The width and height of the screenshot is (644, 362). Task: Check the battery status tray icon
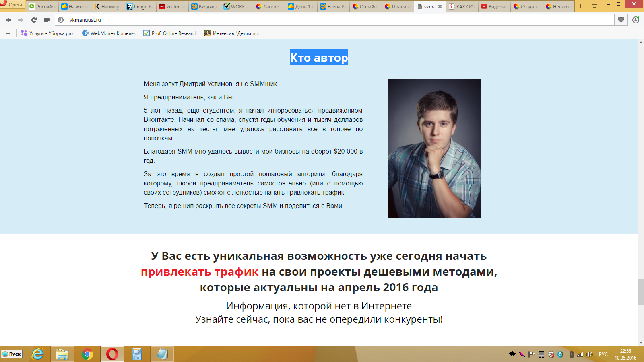pyautogui.click(x=571, y=354)
